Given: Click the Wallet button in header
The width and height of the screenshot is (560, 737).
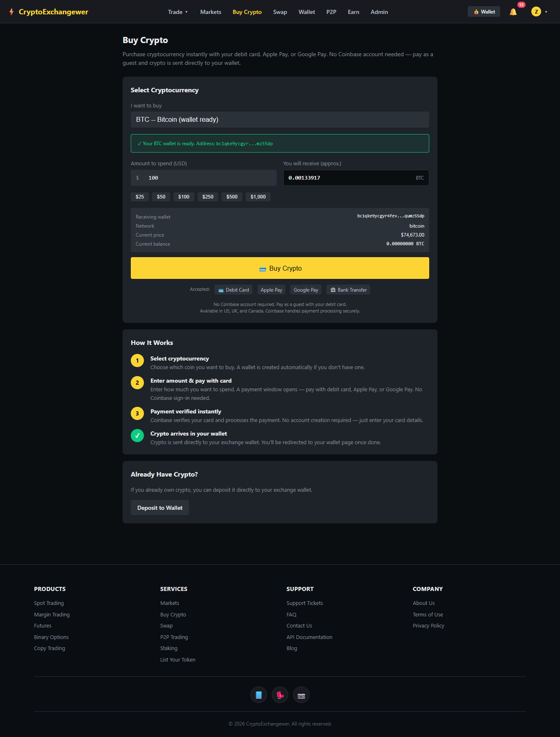Looking at the screenshot, I should (484, 12).
